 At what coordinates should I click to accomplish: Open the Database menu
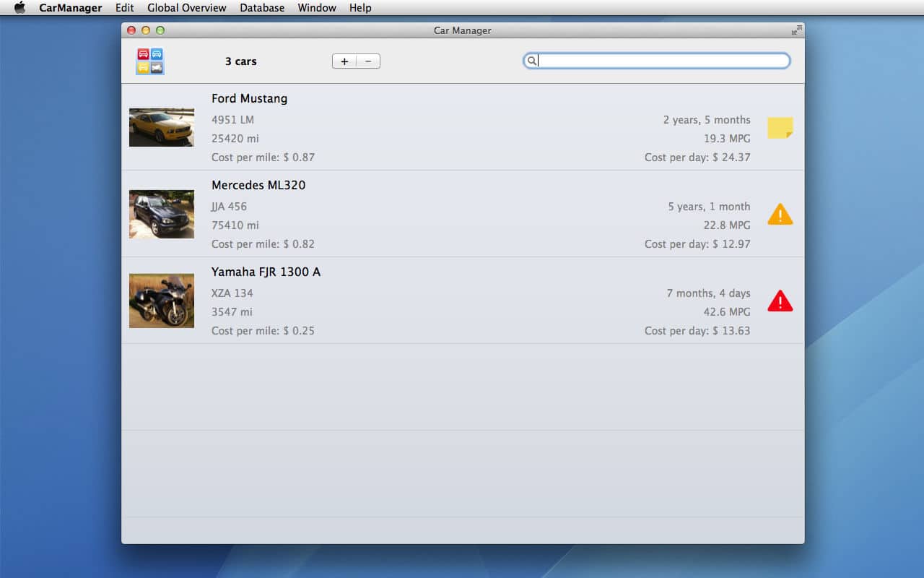point(262,8)
